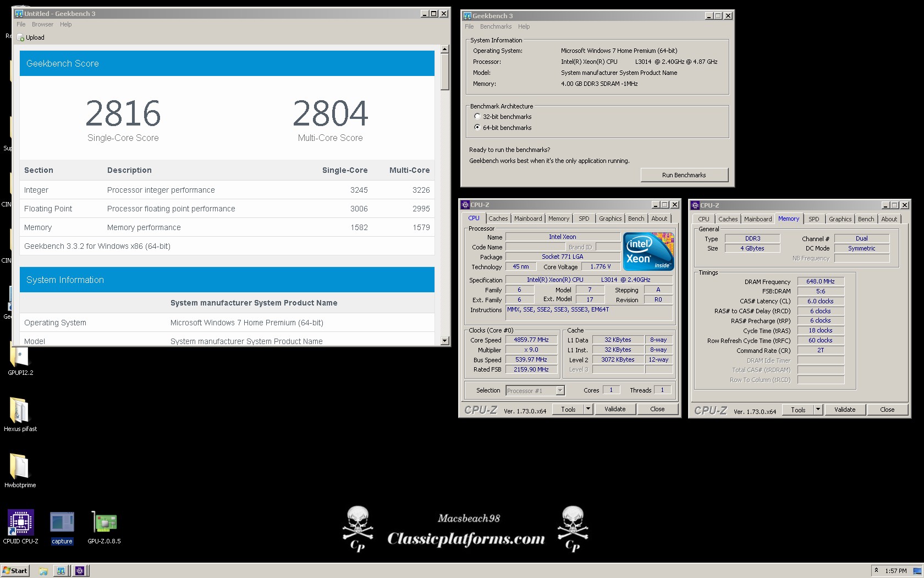Open File menu in Geekbench 3 launcher

469,26
